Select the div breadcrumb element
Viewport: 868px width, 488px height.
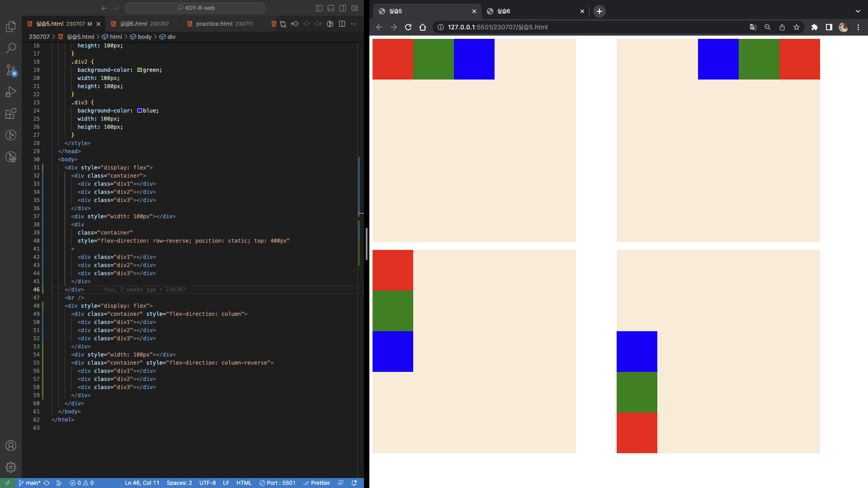pos(167,37)
